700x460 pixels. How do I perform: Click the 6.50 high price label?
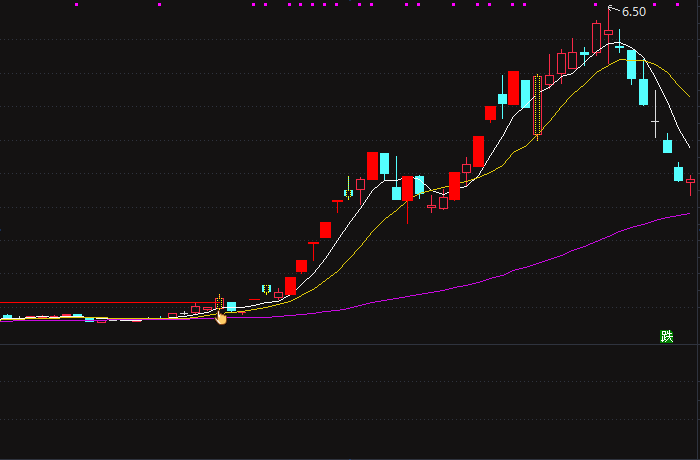633,12
